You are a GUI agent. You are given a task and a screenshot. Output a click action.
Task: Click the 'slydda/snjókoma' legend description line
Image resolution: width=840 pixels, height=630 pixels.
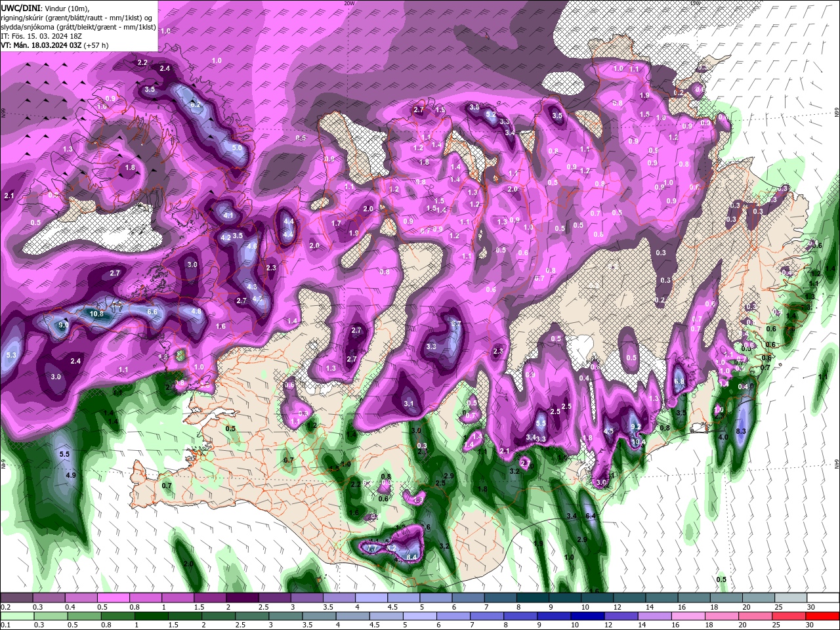pyautogui.click(x=78, y=28)
